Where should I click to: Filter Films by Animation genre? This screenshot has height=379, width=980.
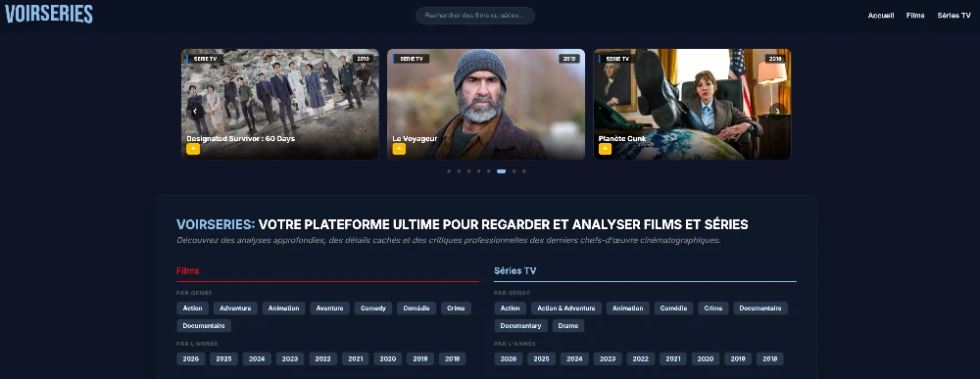tap(284, 308)
